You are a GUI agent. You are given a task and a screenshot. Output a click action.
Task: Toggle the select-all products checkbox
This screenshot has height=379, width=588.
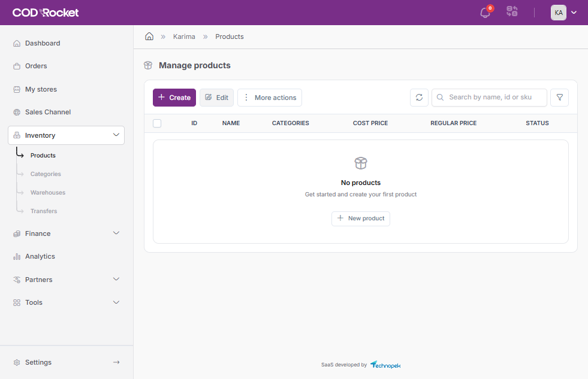pos(157,123)
